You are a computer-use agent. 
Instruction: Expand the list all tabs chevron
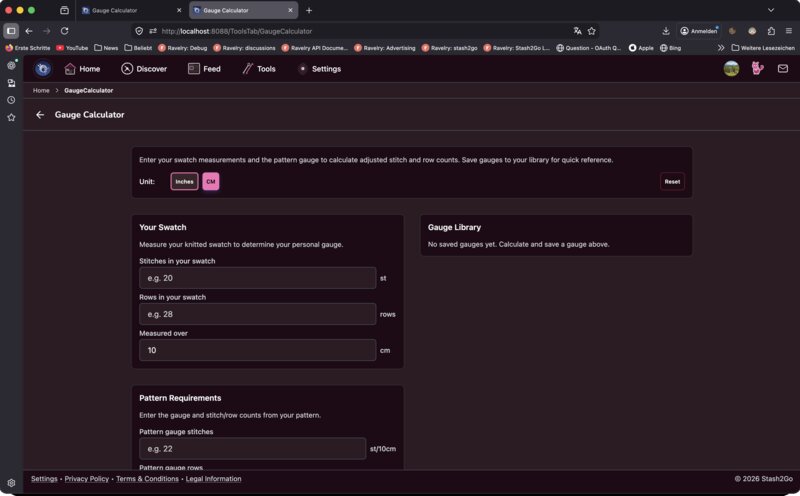click(x=771, y=10)
